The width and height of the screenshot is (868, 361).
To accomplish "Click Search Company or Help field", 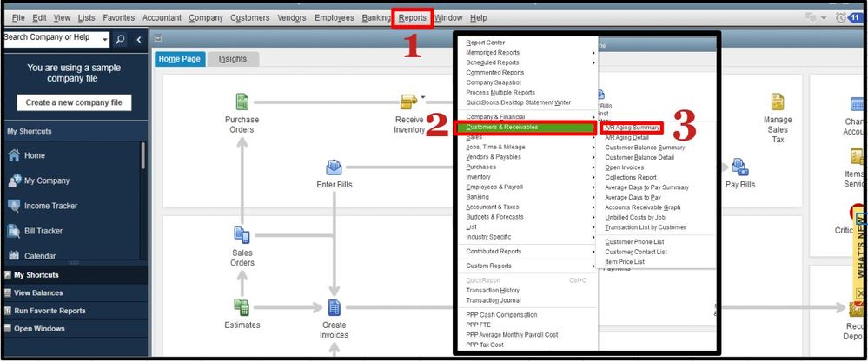I will (51, 38).
